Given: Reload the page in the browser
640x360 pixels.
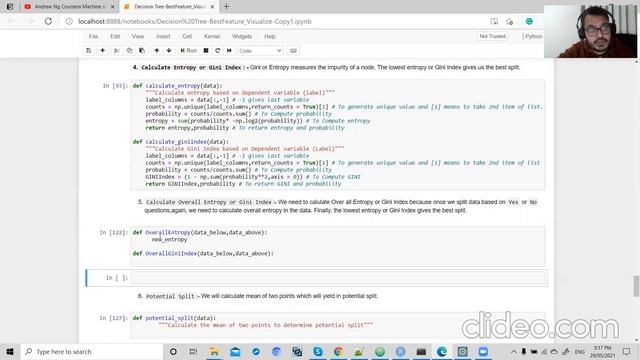Looking at the screenshot, I should [48, 21].
